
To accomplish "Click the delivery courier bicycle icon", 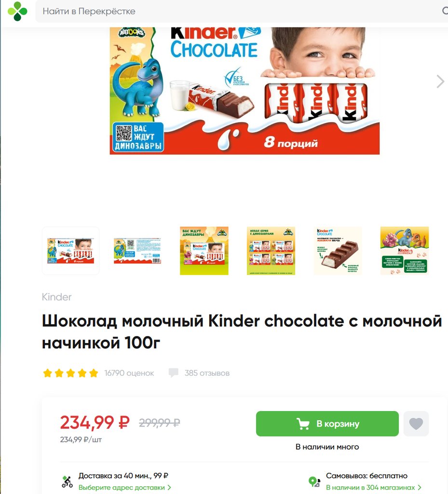I will pos(67,482).
